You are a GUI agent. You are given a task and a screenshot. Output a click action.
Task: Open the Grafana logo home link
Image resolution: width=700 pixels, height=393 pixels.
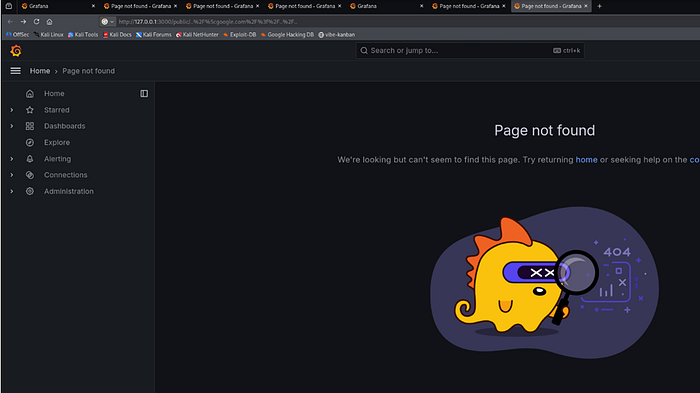click(16, 51)
